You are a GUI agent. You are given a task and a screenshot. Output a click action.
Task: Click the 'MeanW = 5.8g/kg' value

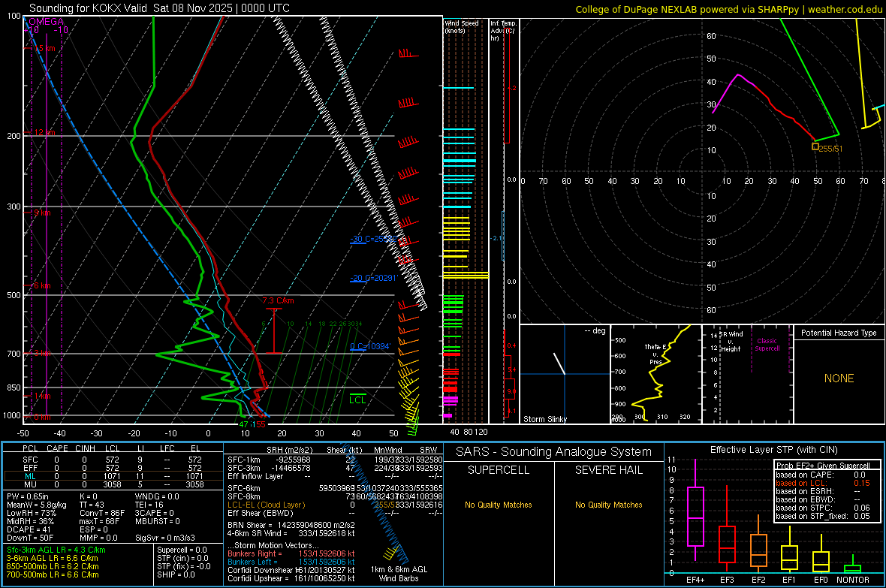37,505
